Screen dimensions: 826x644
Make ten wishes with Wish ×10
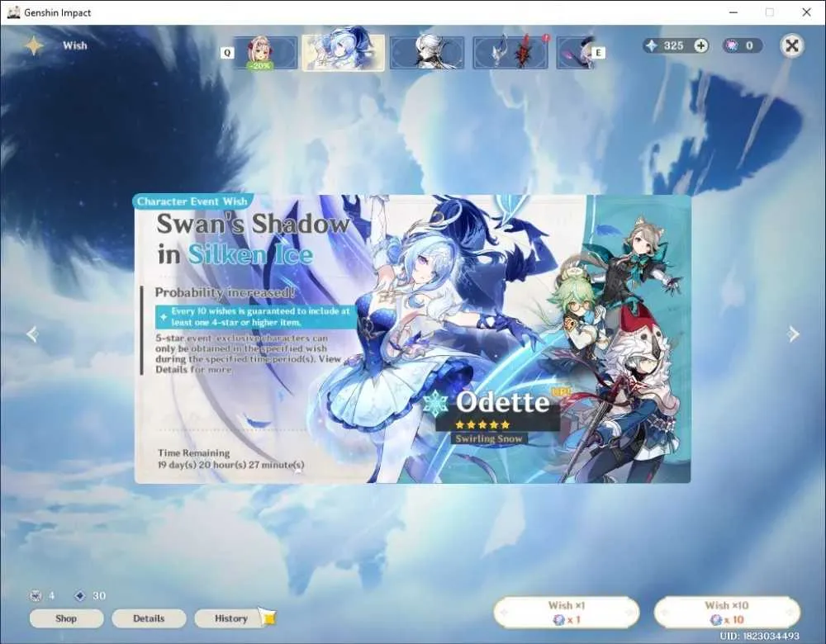[x=727, y=613]
